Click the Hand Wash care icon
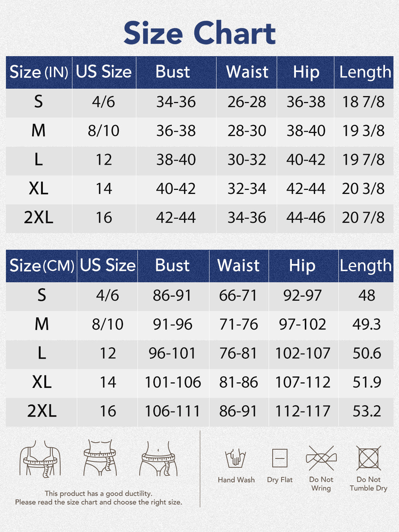The image size is (399, 532). coord(236,458)
